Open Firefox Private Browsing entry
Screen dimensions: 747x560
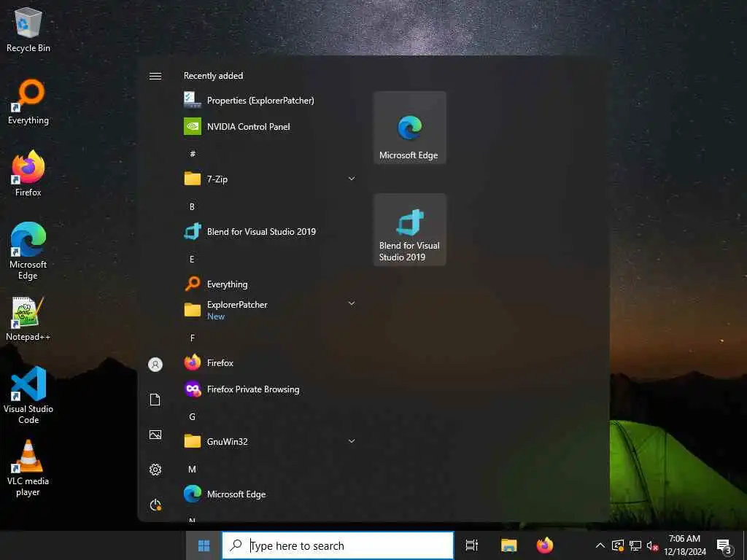(271, 389)
